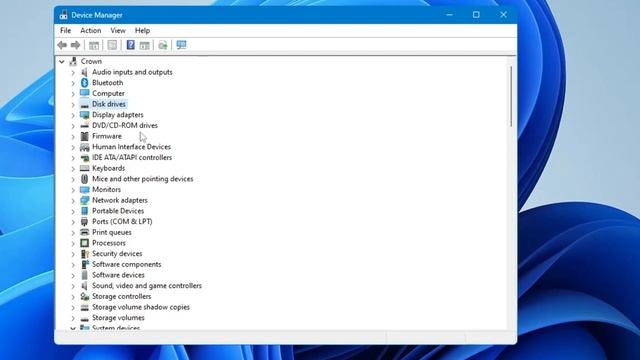Screen dimensions: 640x360
Task: Click the Forward arrow toolbar icon
Action: [75, 45]
